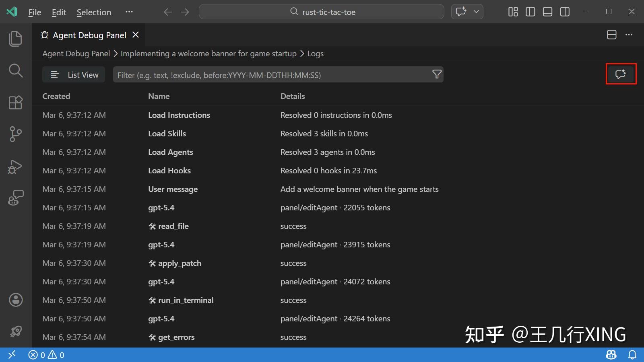Image resolution: width=644 pixels, height=362 pixels.
Task: Select the gpt-5.4 entry with 23915 tokens
Action: [x=338, y=245]
